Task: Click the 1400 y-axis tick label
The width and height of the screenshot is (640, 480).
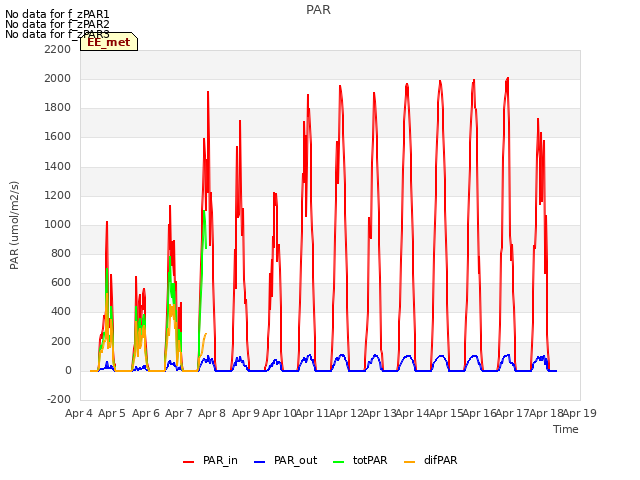Action: tap(58, 166)
